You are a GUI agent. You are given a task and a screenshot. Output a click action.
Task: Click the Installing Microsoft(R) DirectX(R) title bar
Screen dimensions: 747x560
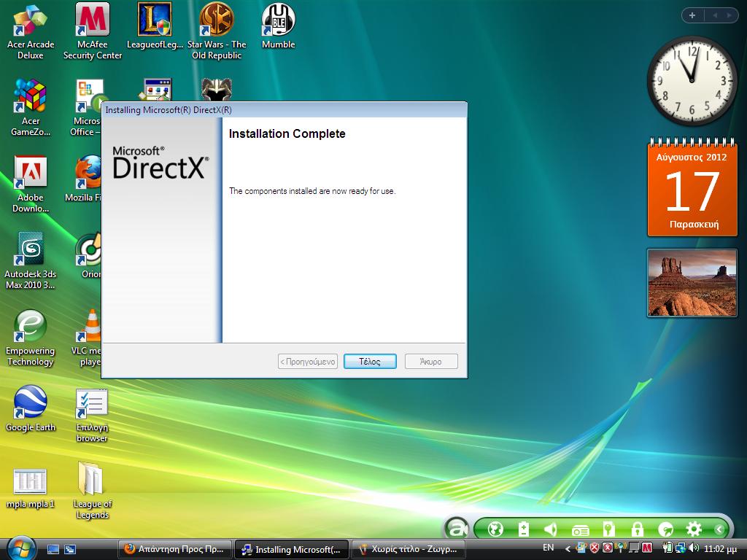(285, 110)
